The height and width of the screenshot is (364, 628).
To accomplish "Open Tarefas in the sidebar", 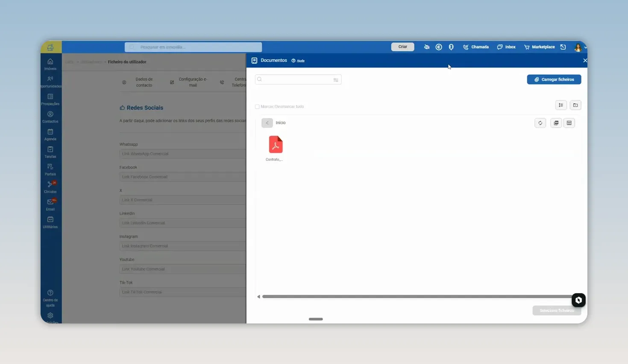I will 50,151.
